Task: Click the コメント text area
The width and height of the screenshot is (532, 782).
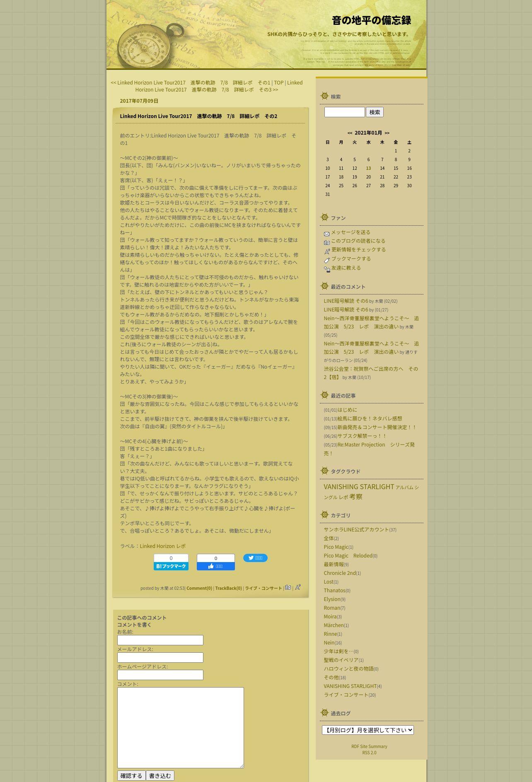Action: tap(181, 728)
